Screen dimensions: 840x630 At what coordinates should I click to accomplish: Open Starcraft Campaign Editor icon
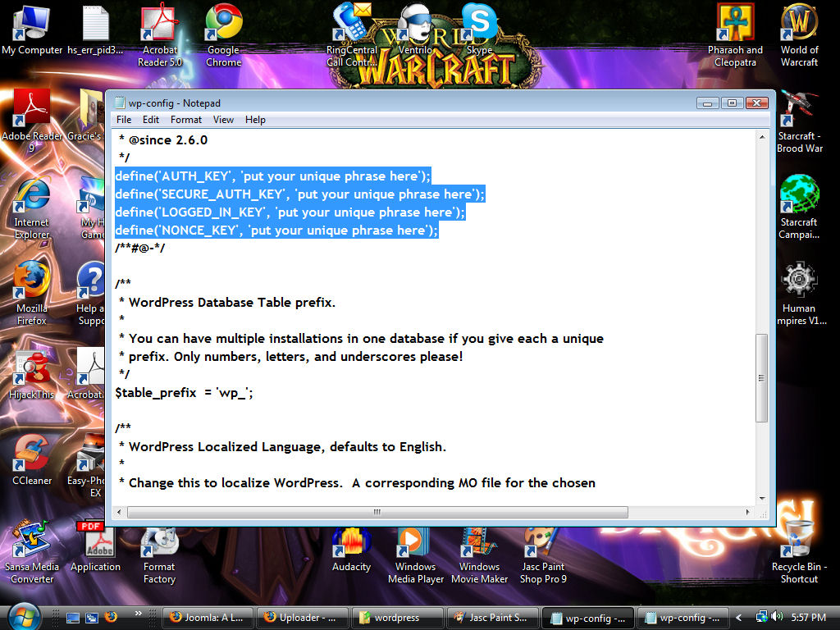coord(799,208)
